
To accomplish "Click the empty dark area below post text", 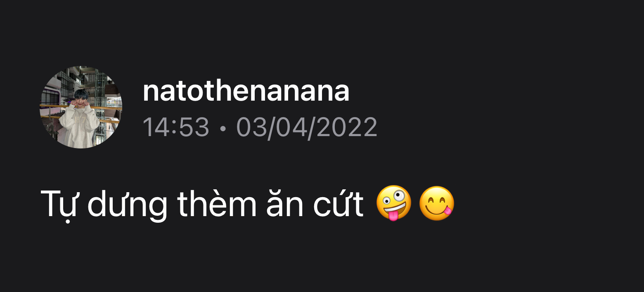I will [322, 260].
